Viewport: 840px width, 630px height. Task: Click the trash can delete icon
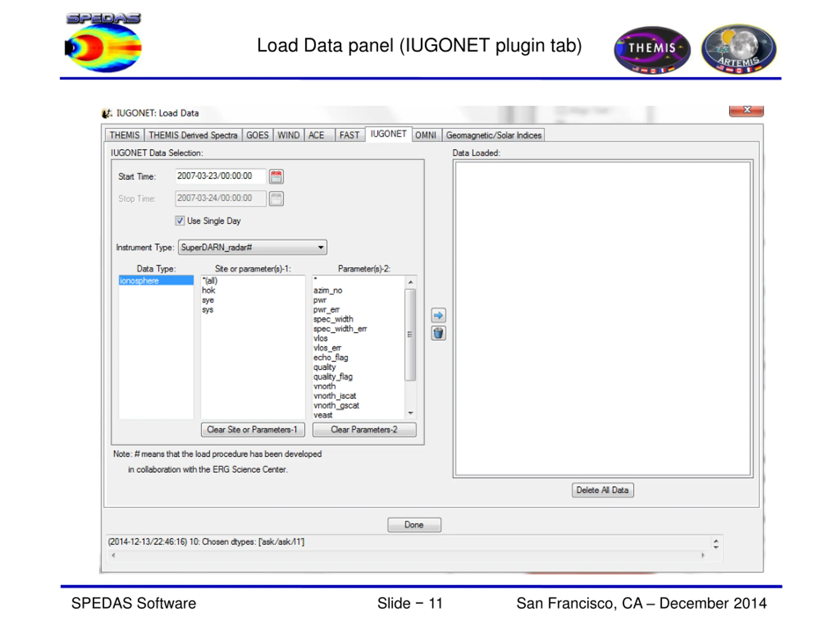(x=438, y=333)
